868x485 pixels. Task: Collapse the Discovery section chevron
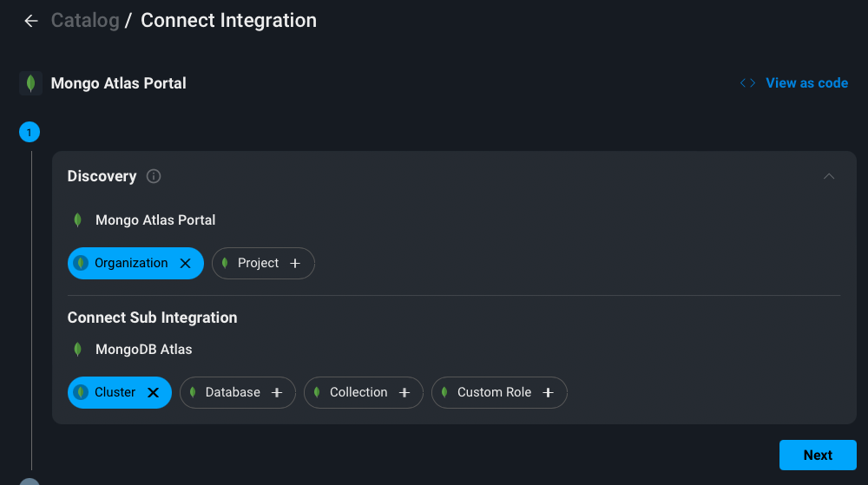pyautogui.click(x=829, y=176)
